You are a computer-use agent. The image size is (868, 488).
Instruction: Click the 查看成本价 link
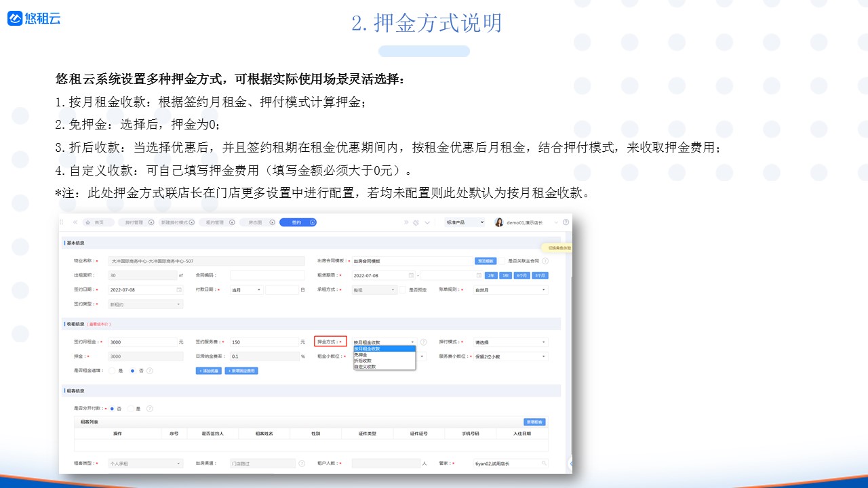tap(99, 324)
